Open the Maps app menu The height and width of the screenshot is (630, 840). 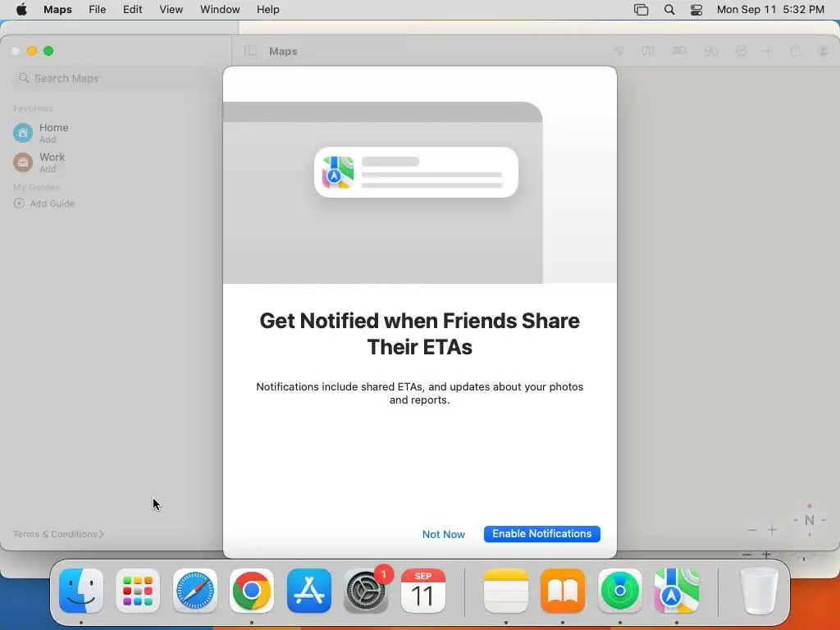pyautogui.click(x=57, y=10)
